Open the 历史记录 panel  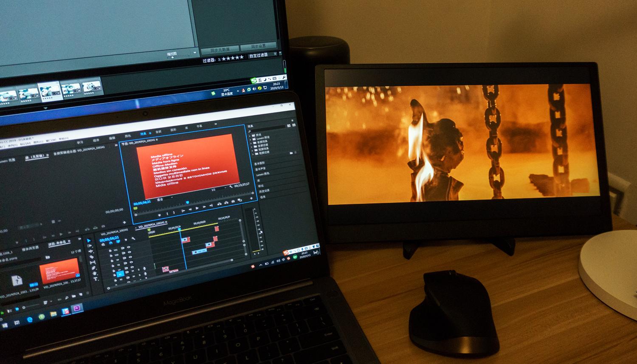[264, 191]
